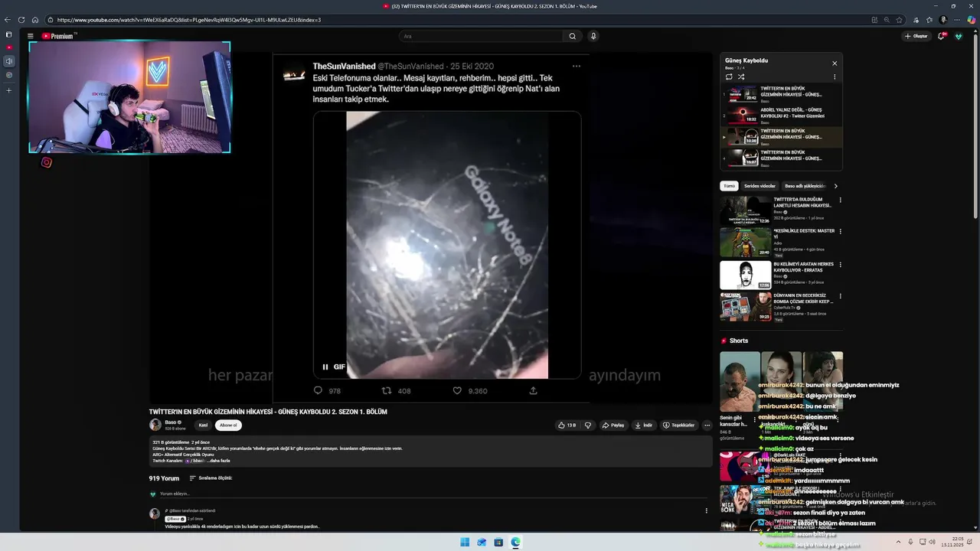Like the video (13 B)
Viewport: 980px width, 551px height.
click(567, 425)
